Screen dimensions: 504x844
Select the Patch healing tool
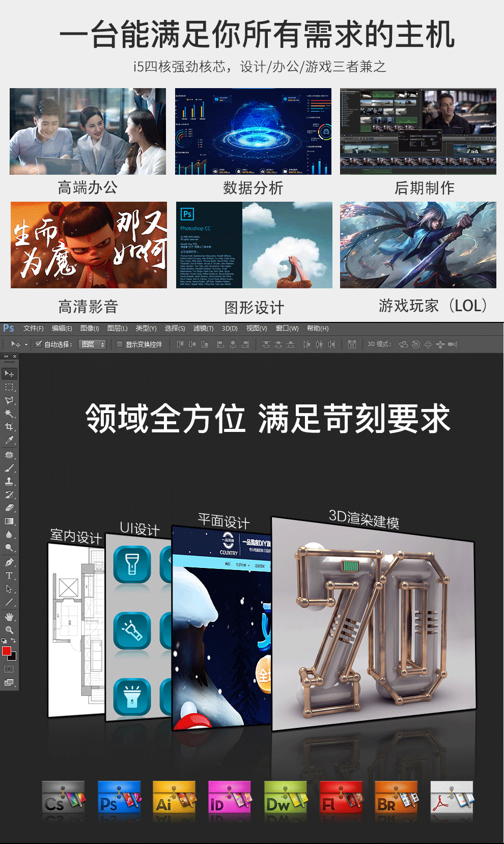[9, 455]
